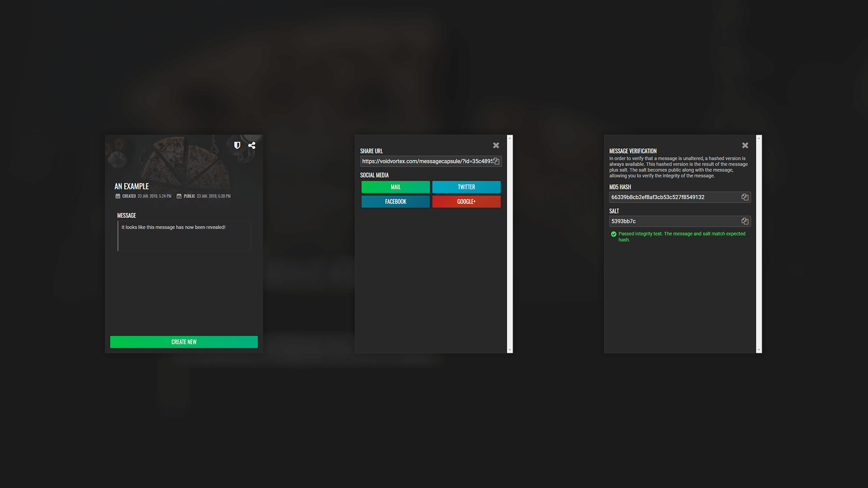Screen dimensions: 868x488
Task: Copy the MD5 hash with the copy icon
Action: (745, 197)
